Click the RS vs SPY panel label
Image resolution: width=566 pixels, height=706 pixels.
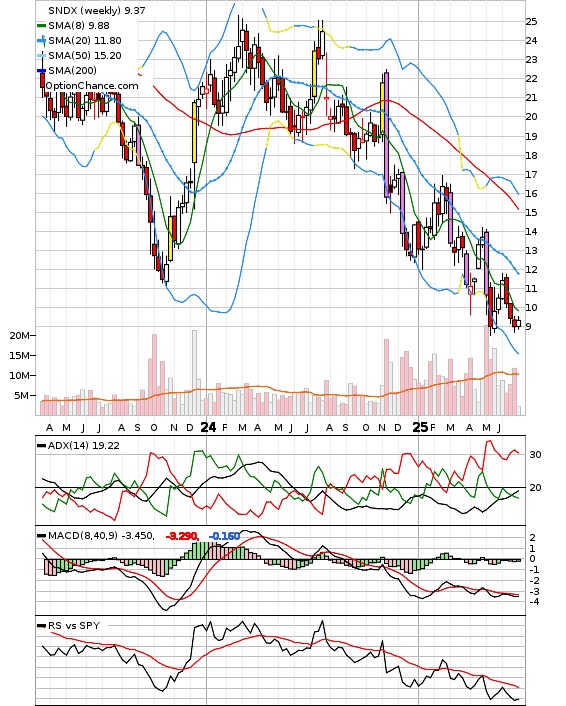pyautogui.click(x=74, y=625)
